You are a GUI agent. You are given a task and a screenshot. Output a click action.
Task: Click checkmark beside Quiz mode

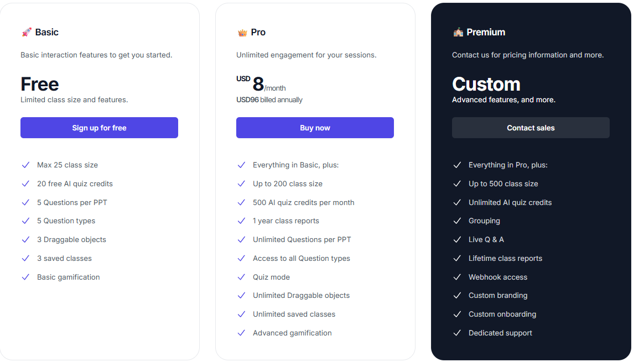tap(241, 277)
